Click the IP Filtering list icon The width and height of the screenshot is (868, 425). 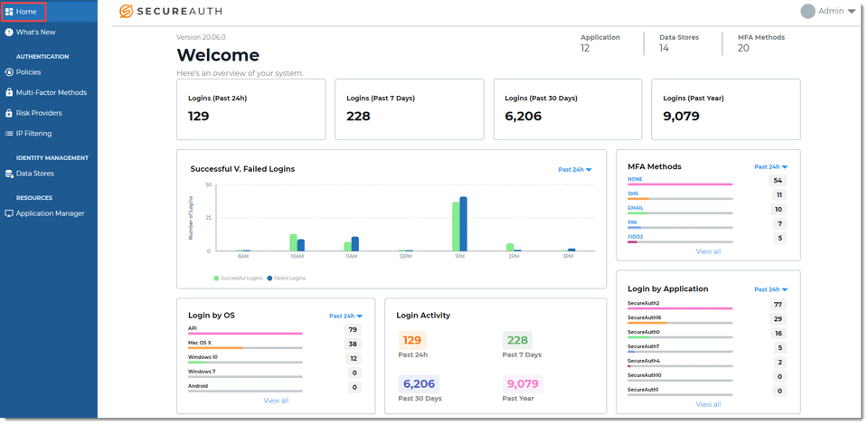(x=9, y=133)
